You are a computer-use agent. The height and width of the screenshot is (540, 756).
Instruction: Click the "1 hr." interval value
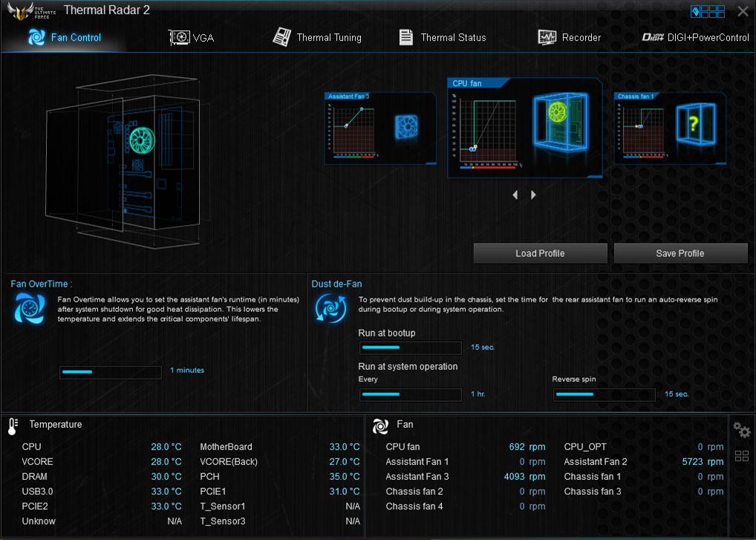(478, 394)
